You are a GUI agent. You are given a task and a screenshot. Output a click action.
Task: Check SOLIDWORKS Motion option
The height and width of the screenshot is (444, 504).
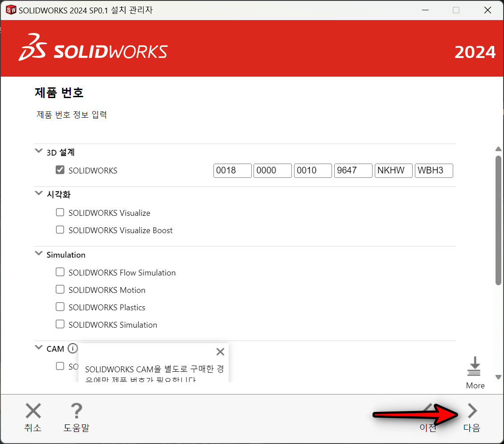[x=60, y=289]
